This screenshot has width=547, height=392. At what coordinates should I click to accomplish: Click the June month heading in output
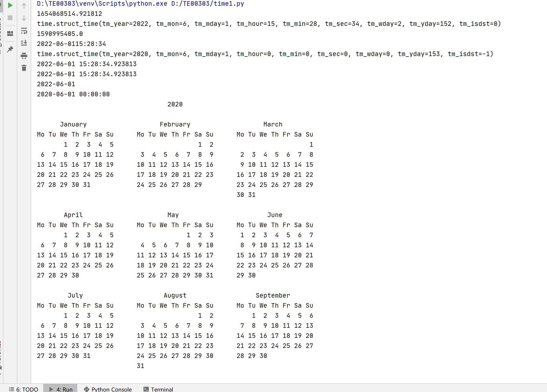click(x=274, y=215)
